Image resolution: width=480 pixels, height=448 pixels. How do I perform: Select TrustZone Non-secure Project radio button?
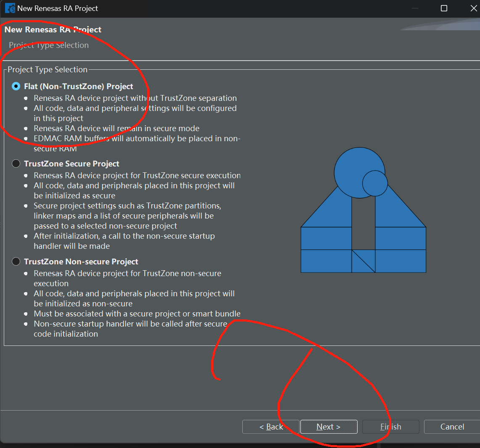click(16, 261)
